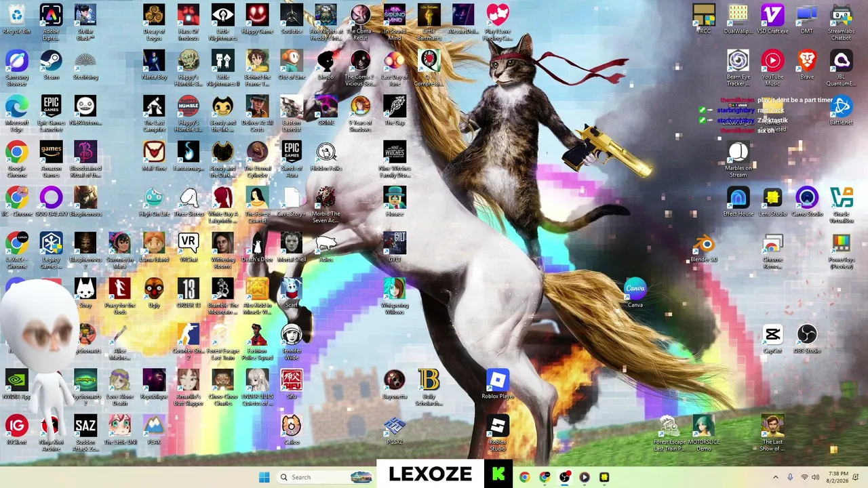This screenshot has width=868, height=488.
Task: Click the Streamlabs Chatbot shortcut
Action: (x=842, y=22)
